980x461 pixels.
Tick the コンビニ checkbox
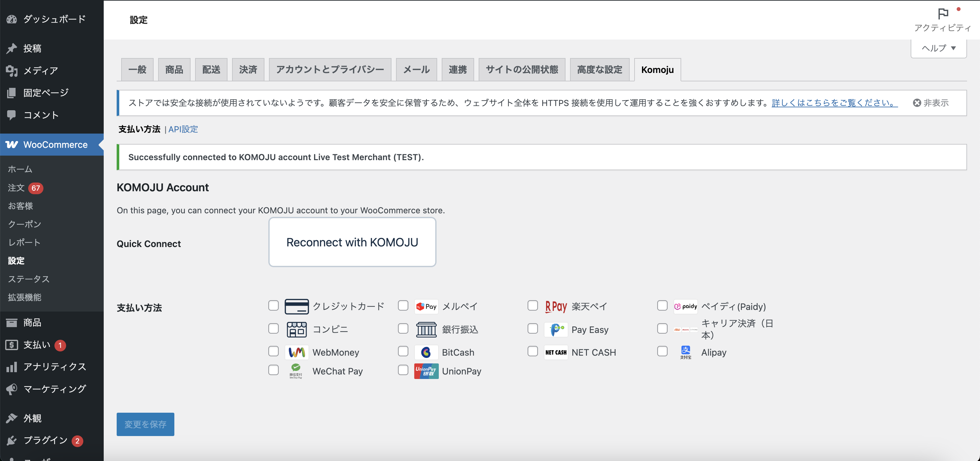(x=273, y=328)
